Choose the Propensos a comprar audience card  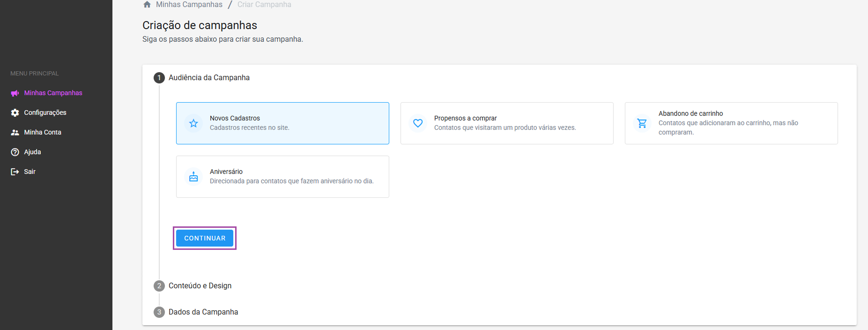pyautogui.click(x=507, y=123)
